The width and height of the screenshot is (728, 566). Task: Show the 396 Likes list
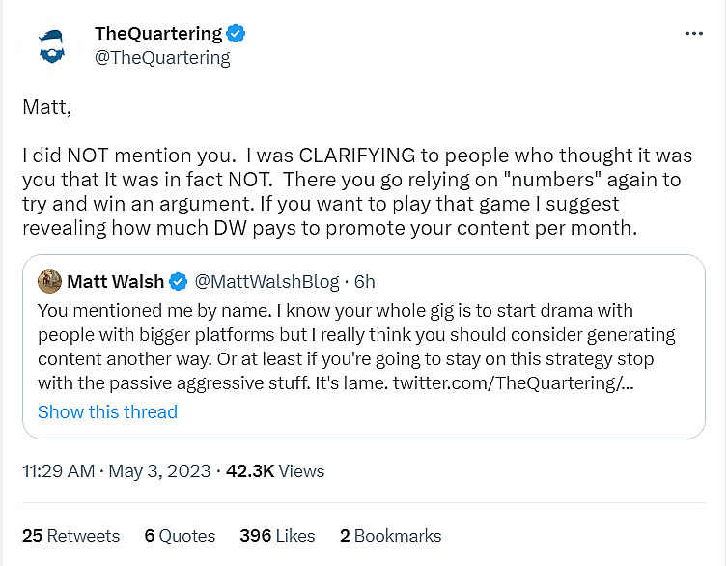point(277,535)
